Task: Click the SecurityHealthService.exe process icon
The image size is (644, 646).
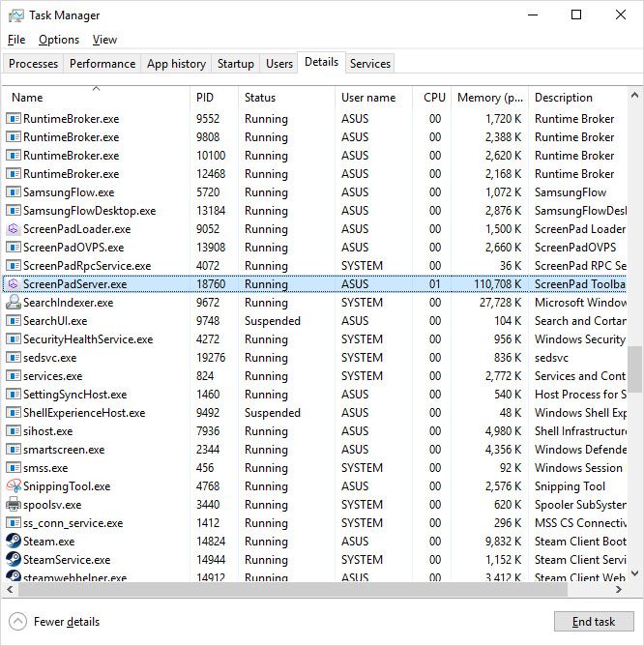Action: (x=14, y=339)
